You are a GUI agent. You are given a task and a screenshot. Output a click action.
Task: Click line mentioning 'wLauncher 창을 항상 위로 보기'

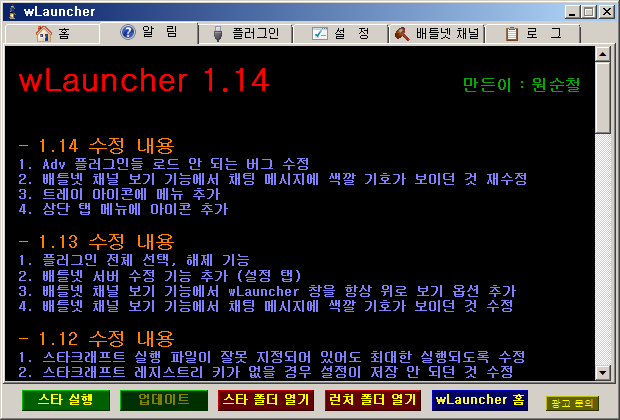pyautogui.click(x=267, y=291)
